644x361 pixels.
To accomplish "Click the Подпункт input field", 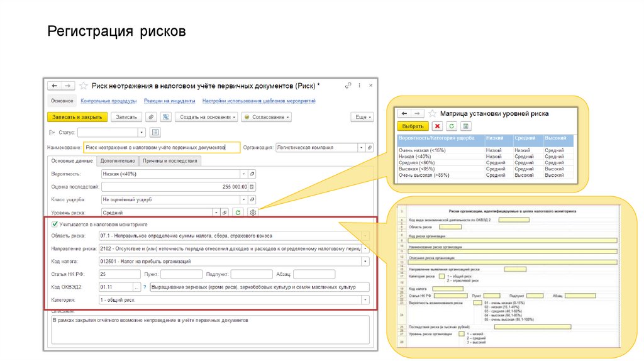I will [x=252, y=274].
